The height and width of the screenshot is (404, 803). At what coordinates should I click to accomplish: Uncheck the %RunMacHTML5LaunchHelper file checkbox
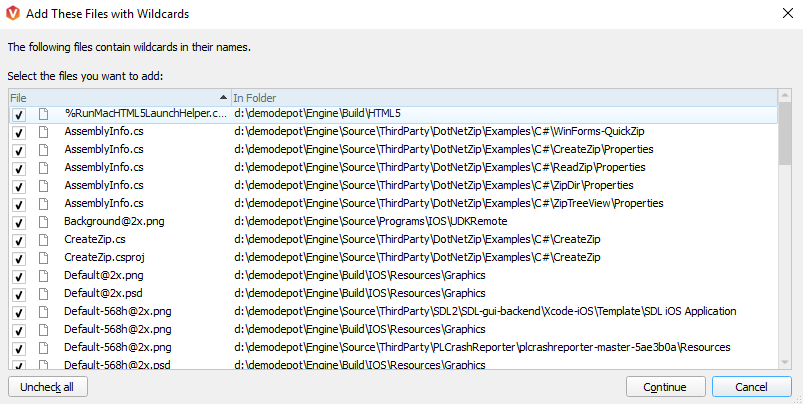(x=19, y=115)
